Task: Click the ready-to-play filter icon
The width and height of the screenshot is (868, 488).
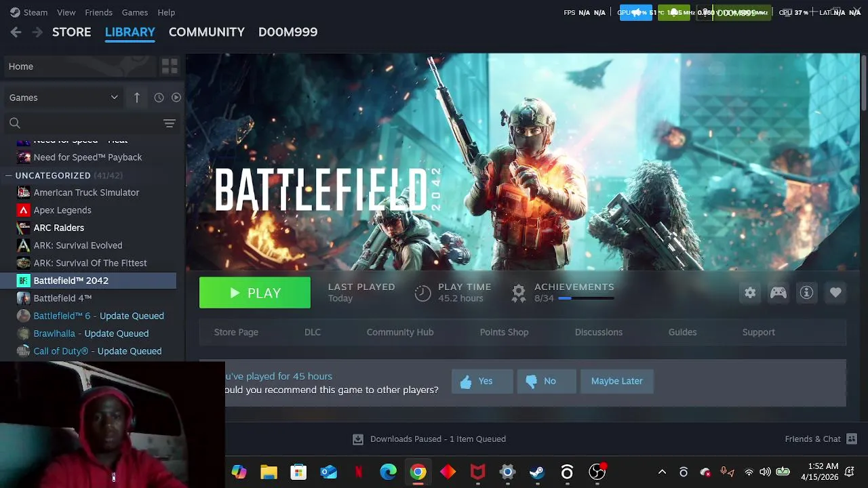Action: (x=176, y=98)
